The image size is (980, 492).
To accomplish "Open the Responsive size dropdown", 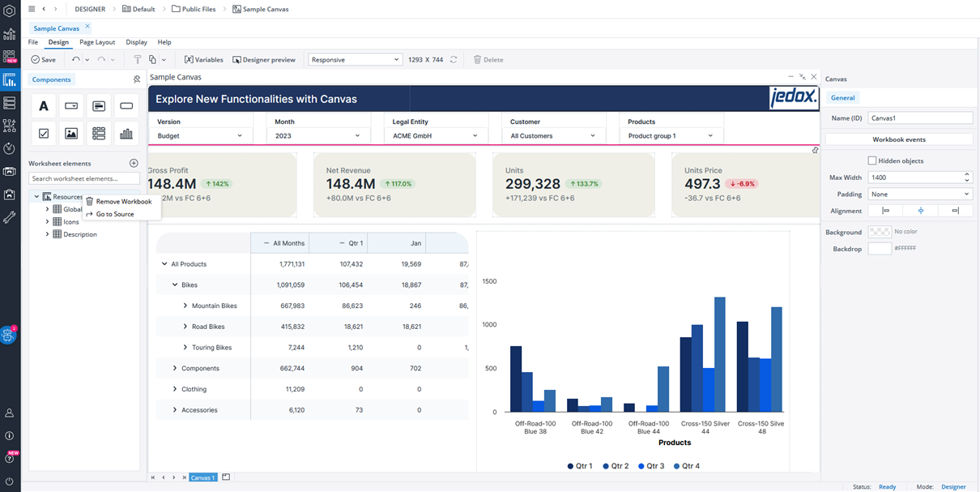I will click(355, 60).
